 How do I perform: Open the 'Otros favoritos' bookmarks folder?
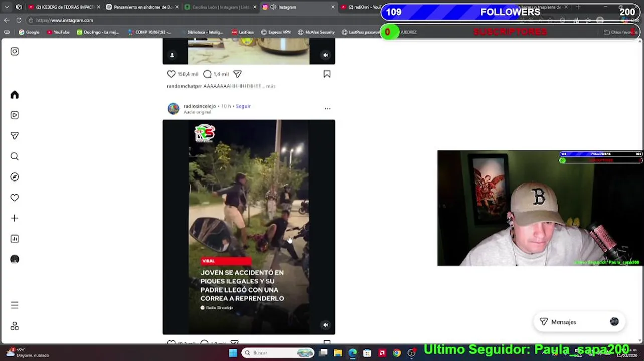coord(620,32)
